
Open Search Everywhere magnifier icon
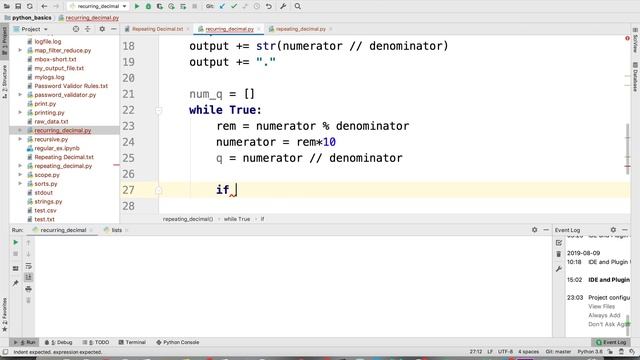[x=298, y=6]
